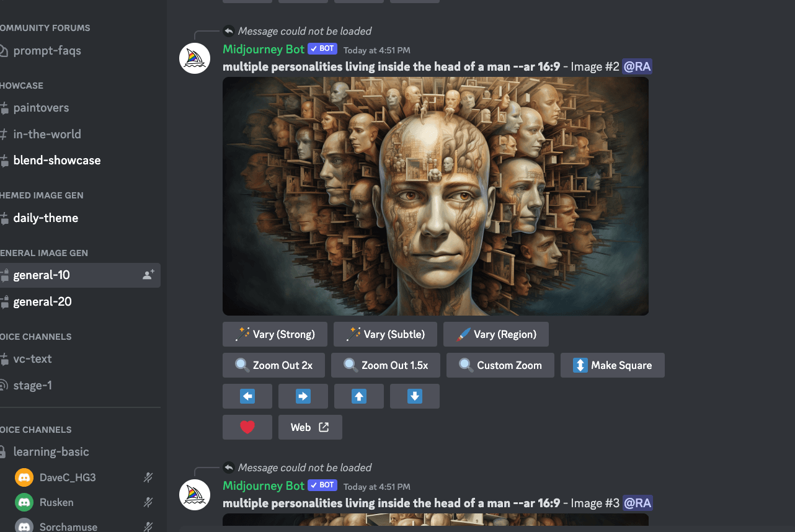795x532 pixels.
Task: Click the muted mic icon beside Sorchamuse
Action: coord(148,526)
